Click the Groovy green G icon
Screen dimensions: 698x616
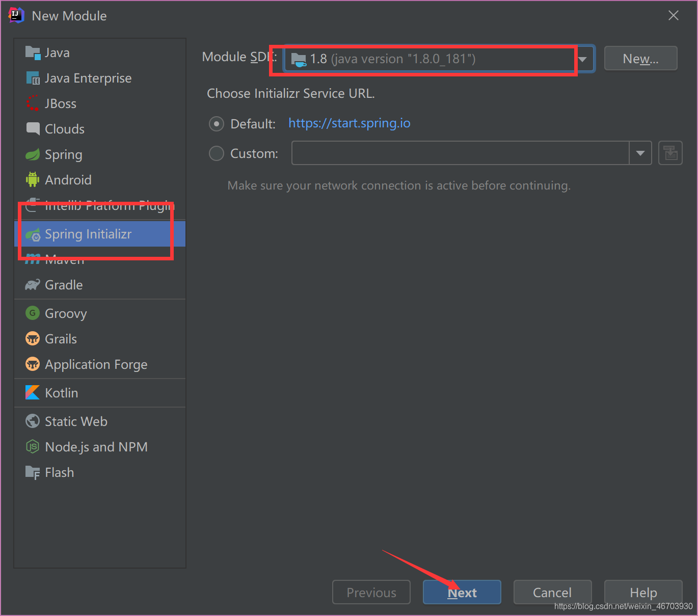[x=33, y=313]
